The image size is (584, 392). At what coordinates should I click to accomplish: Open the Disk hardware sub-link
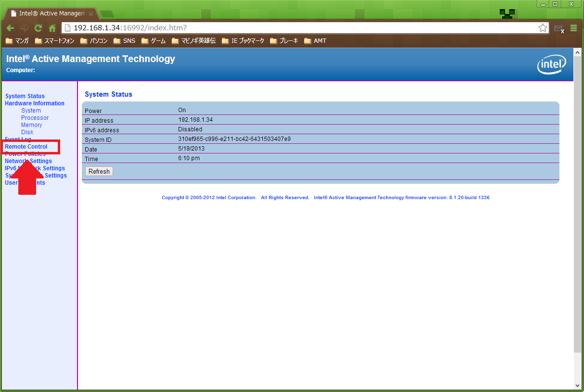[27, 132]
